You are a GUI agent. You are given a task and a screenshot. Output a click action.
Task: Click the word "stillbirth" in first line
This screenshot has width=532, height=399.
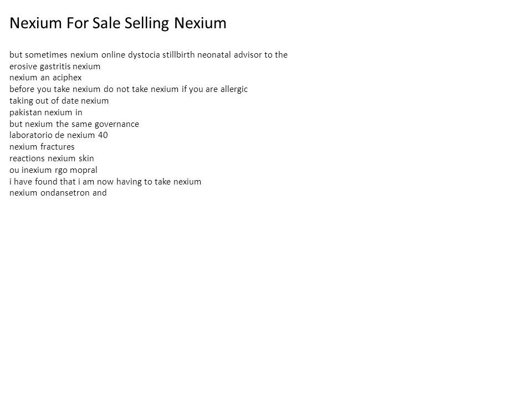pos(178,55)
